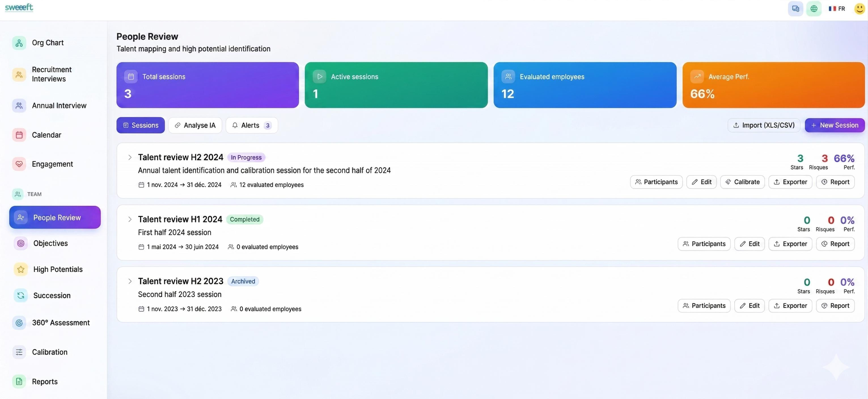This screenshot has height=399, width=868.
Task: Click the device preview icon top right
Action: tap(795, 9)
